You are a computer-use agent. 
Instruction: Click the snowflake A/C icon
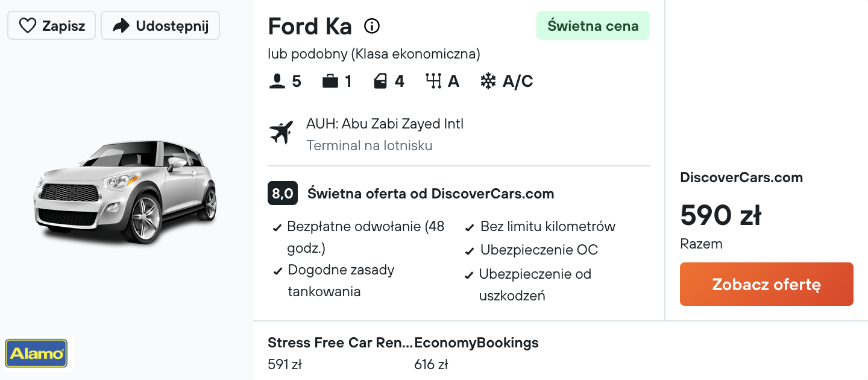click(x=488, y=81)
